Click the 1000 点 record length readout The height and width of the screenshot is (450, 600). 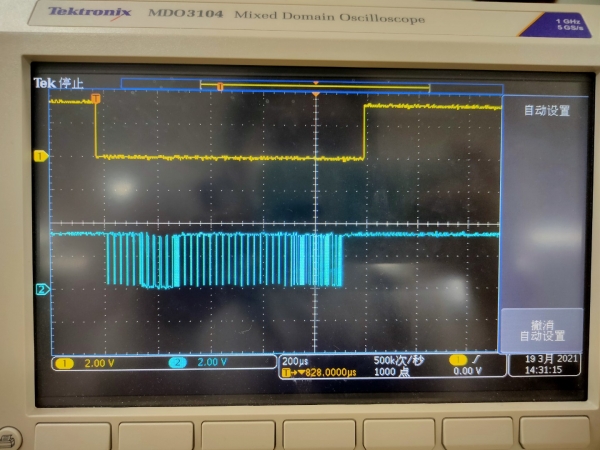tap(392, 372)
